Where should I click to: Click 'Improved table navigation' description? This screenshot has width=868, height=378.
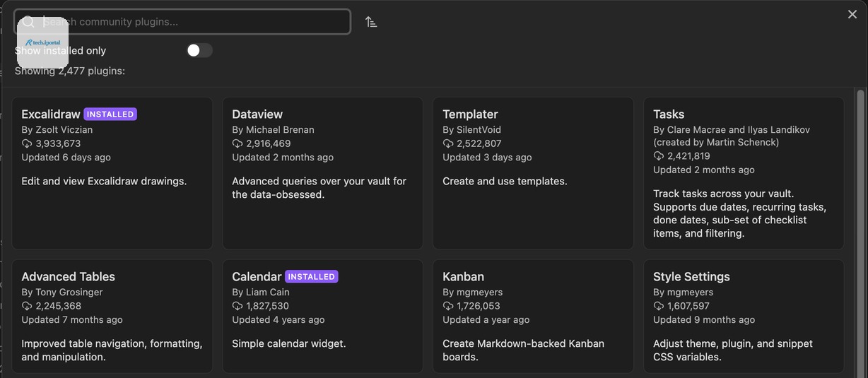coord(112,350)
